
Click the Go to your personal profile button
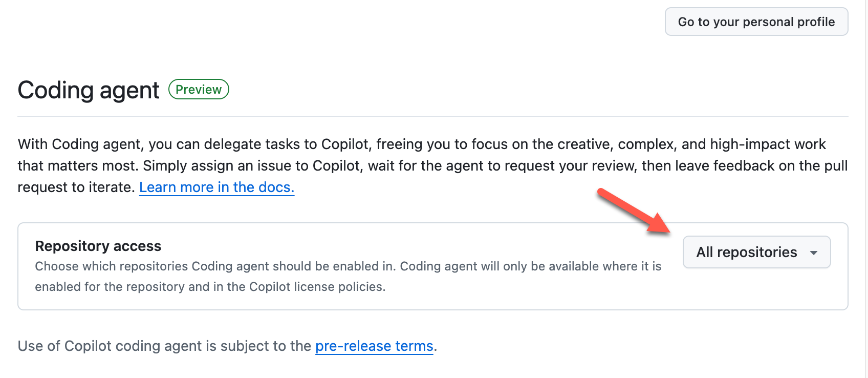756,22
